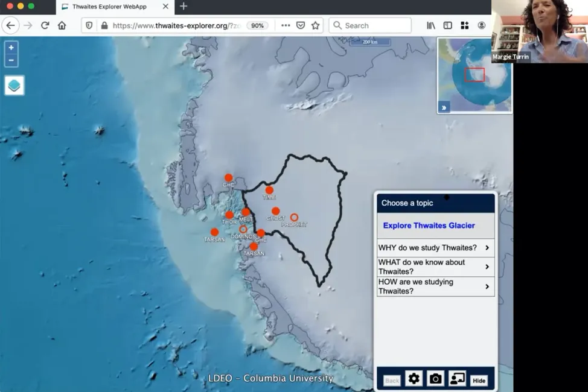The height and width of the screenshot is (392, 588).
Task: Open Explore Thwaites Glacier link
Action: [429, 225]
